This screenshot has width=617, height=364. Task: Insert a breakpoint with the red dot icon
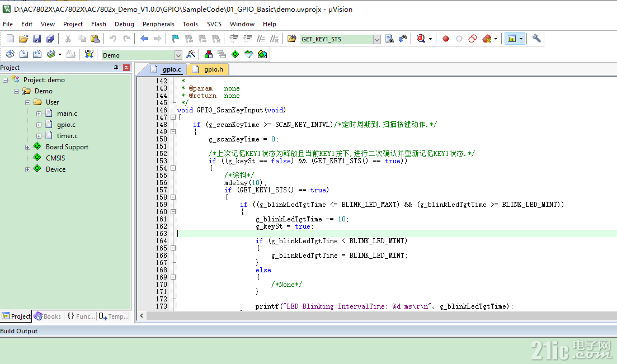[x=445, y=39]
